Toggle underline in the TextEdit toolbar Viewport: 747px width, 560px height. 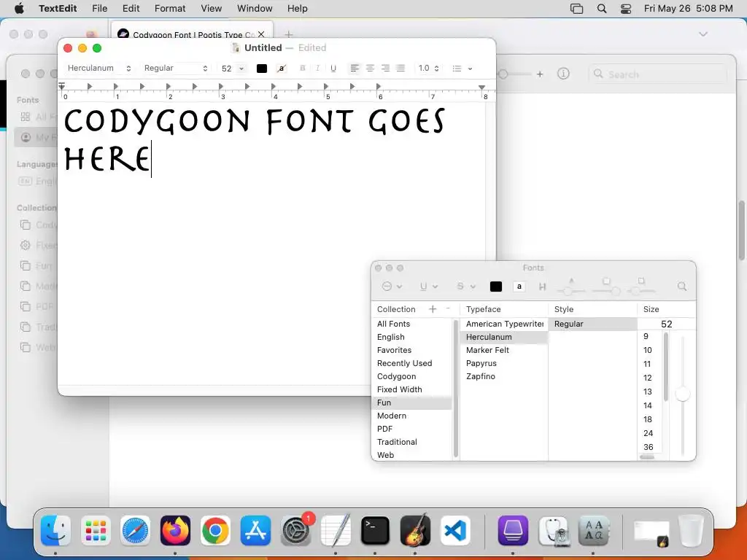333,68
